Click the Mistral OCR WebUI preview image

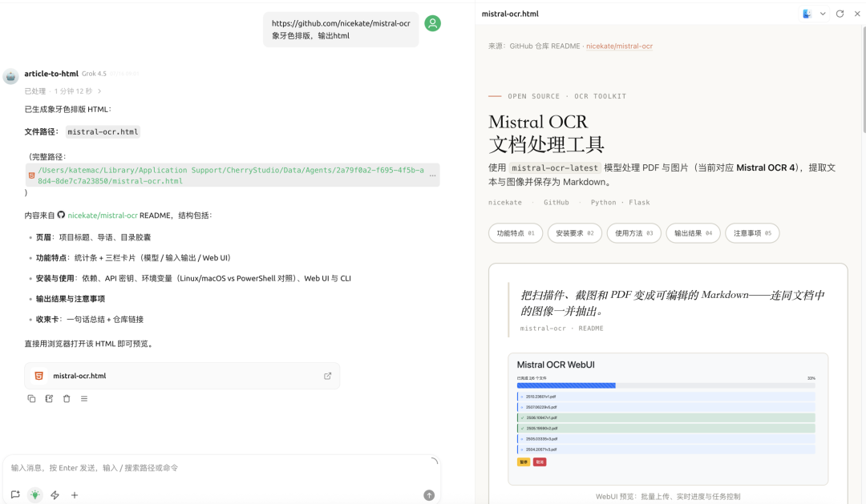[668, 419]
